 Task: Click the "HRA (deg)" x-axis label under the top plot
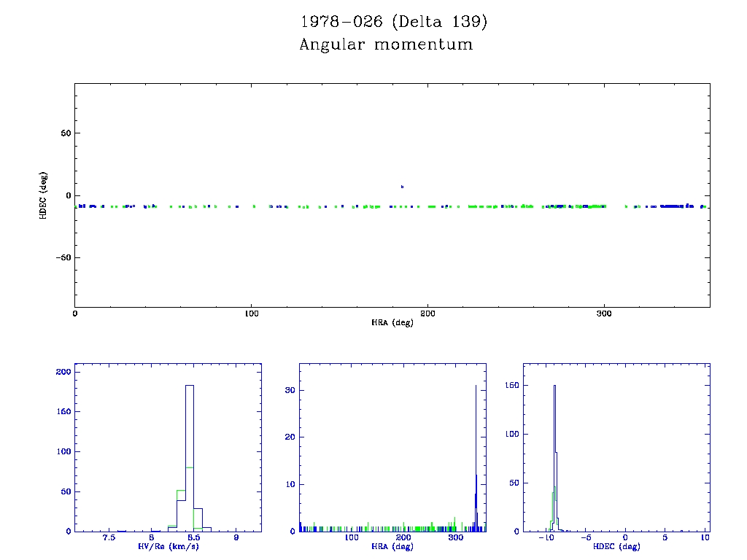[392, 322]
